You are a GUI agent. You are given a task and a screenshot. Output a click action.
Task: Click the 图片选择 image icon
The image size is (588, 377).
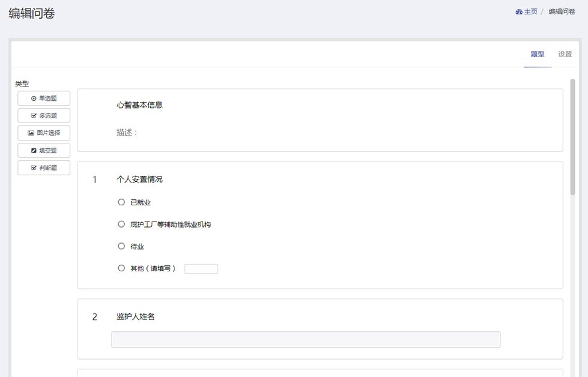[31, 133]
